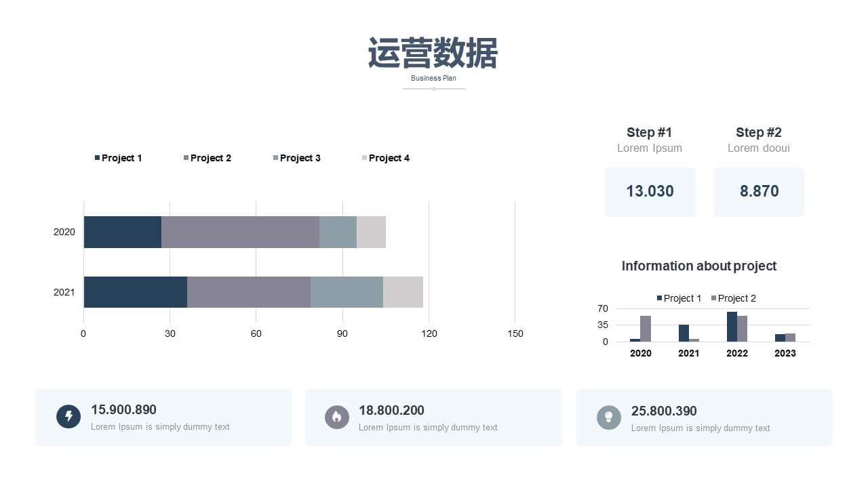
Task: Click the flame icon beside 18.800.200
Action: [337, 417]
